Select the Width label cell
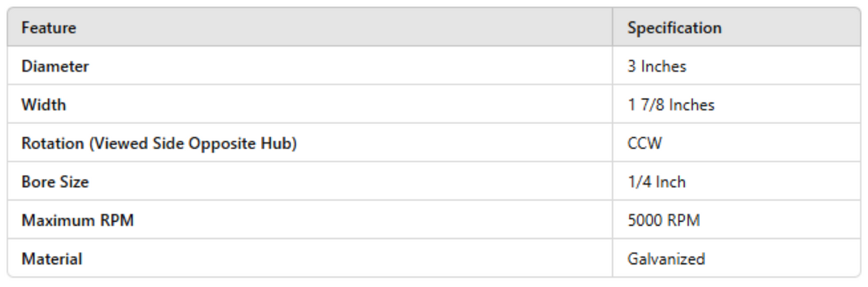The height and width of the screenshot is (287, 868). (x=44, y=105)
